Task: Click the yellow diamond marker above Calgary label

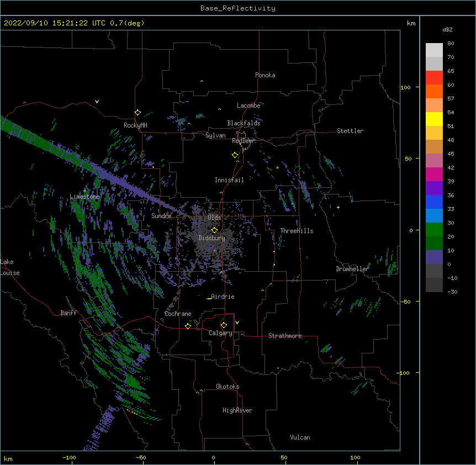Action: (224, 325)
